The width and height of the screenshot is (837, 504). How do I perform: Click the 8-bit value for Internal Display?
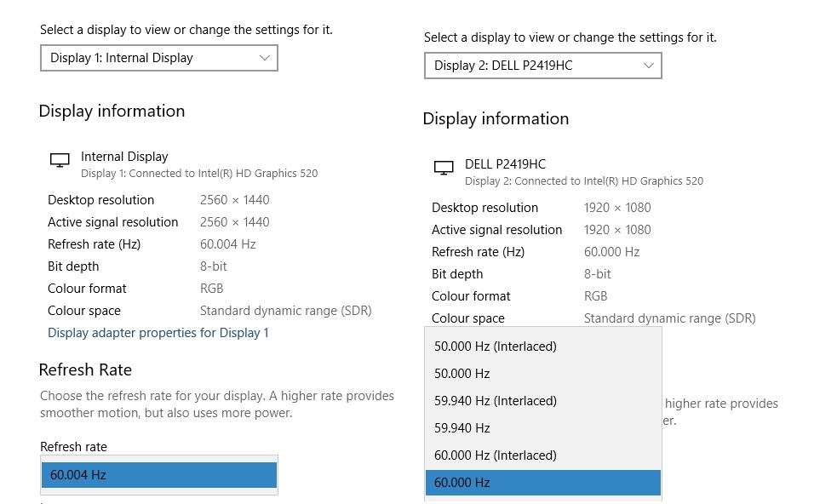tap(214, 266)
